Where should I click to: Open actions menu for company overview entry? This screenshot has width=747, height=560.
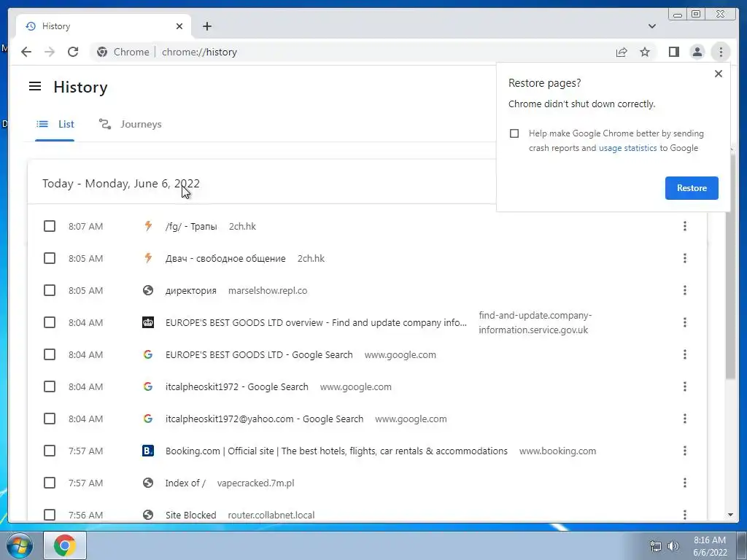[x=684, y=322]
